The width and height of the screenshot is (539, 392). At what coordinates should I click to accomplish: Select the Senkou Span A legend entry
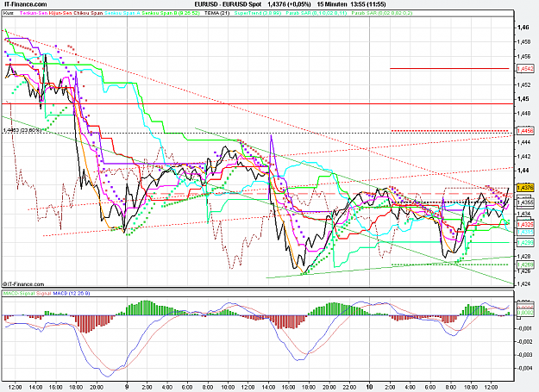pyautogui.click(x=122, y=13)
